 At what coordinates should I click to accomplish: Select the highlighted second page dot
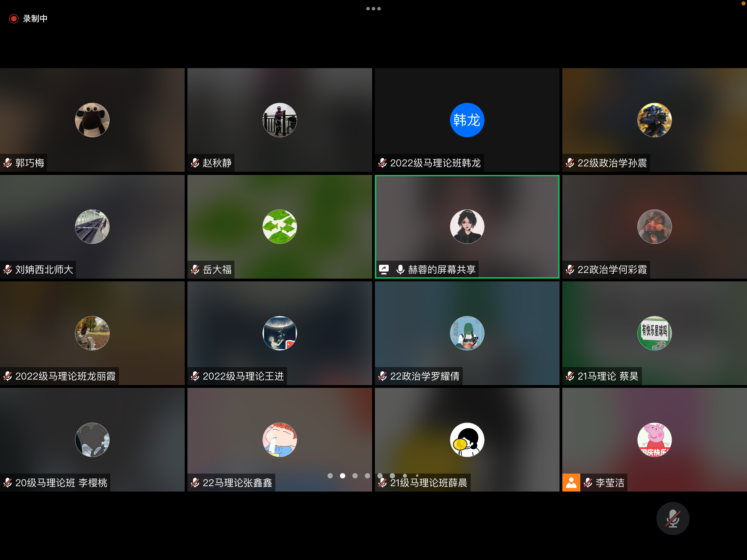[x=342, y=476]
